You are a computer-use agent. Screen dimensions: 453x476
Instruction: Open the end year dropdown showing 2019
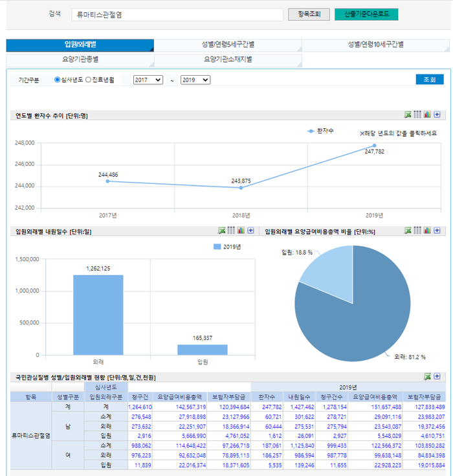tap(195, 80)
